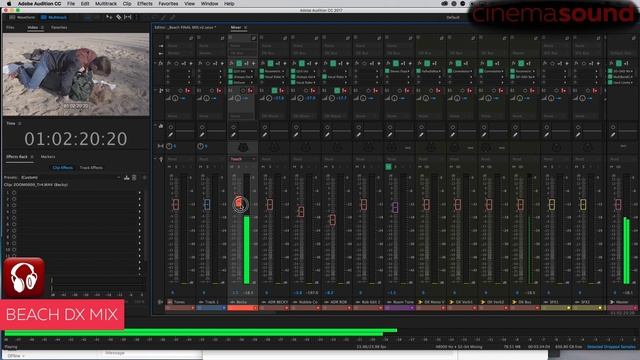Click the Track 1 pan knob
640x360 pixels.
[x=200, y=146]
